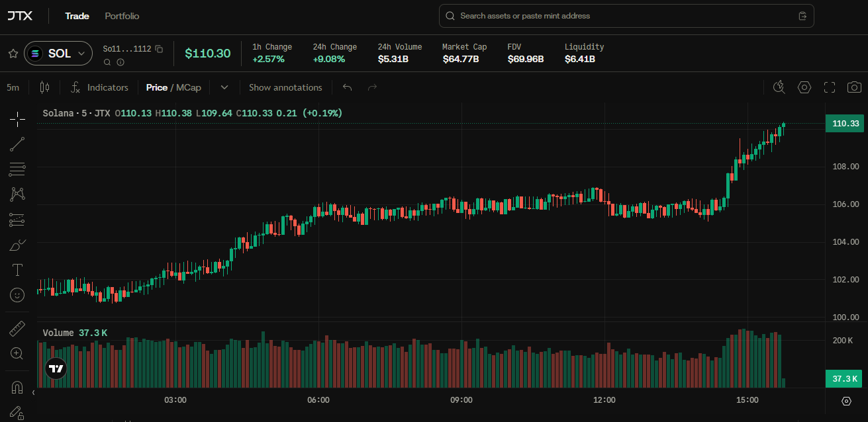Change chart style via candlestick icon
This screenshot has width=868, height=422.
[x=44, y=87]
